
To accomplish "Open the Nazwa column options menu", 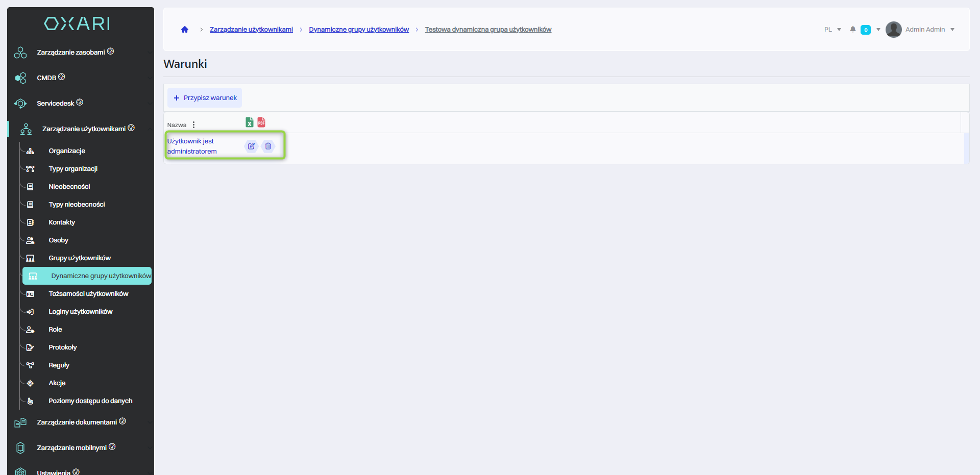I will (194, 125).
